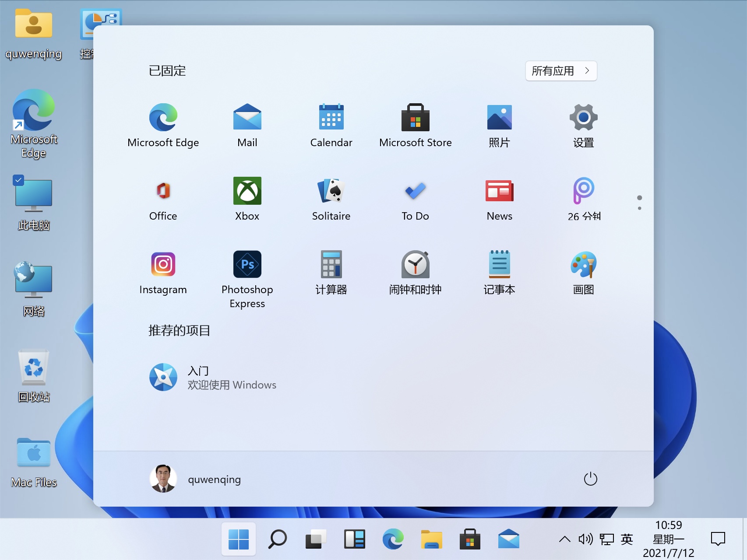Viewport: 747px width, 560px height.
Task: Launch Edge from the taskbar
Action: (393, 539)
